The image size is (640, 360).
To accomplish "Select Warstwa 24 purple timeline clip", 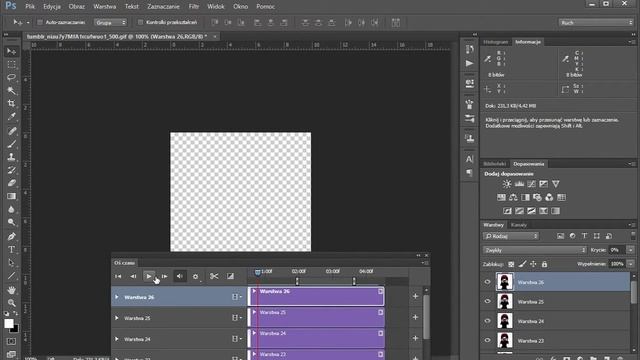I will [316, 338].
